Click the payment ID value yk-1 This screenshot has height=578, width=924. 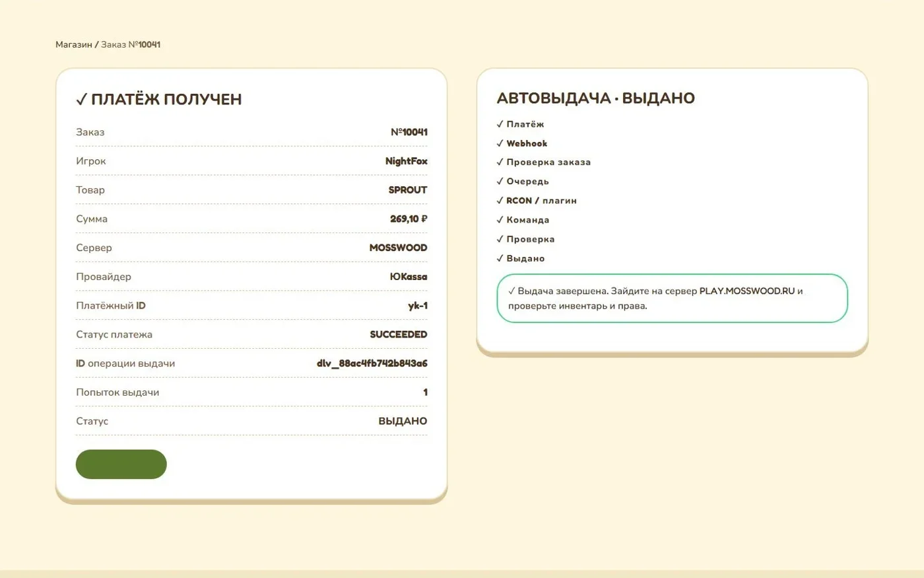[418, 306]
